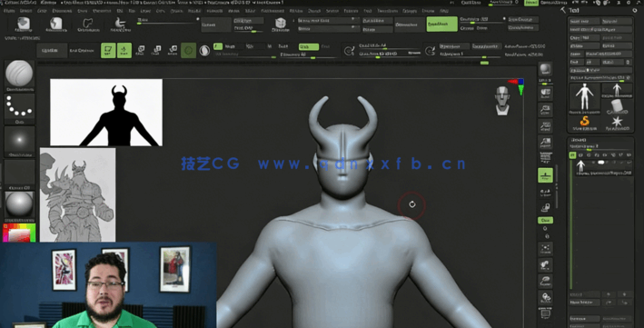
Task: Select the PolyMesh3D star tool icon
Action: coord(617,123)
